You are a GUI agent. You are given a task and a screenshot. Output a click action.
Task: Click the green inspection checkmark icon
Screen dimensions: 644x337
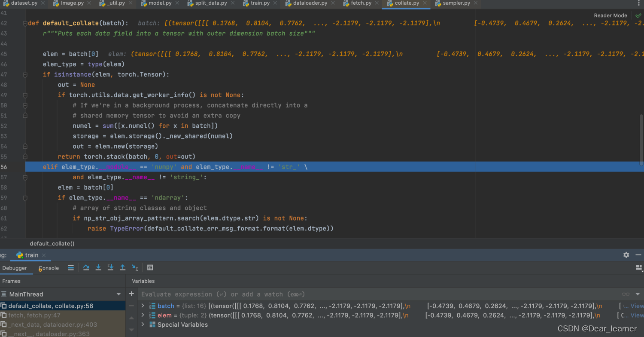click(x=638, y=15)
